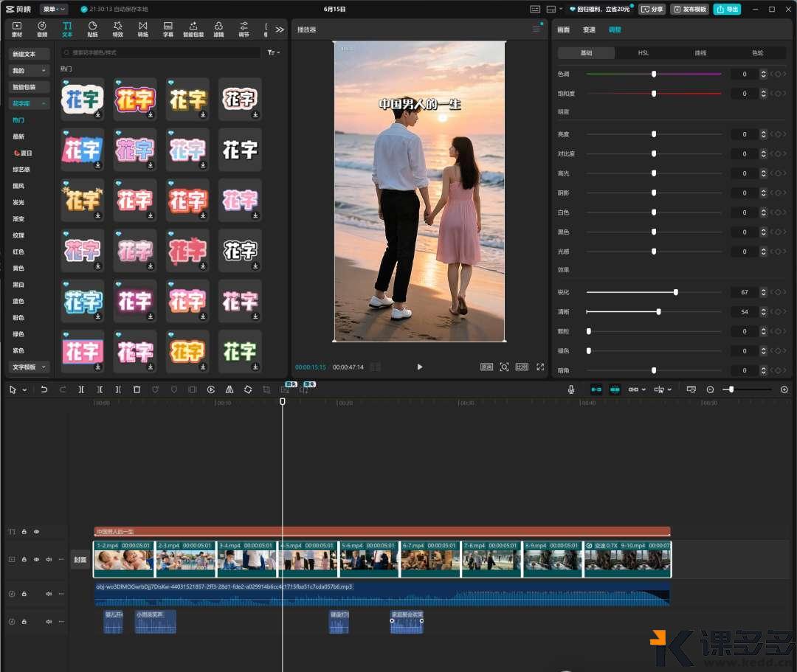This screenshot has width=797, height=672.
Task: Select the 国风 category in sidebar
Action: (18, 186)
